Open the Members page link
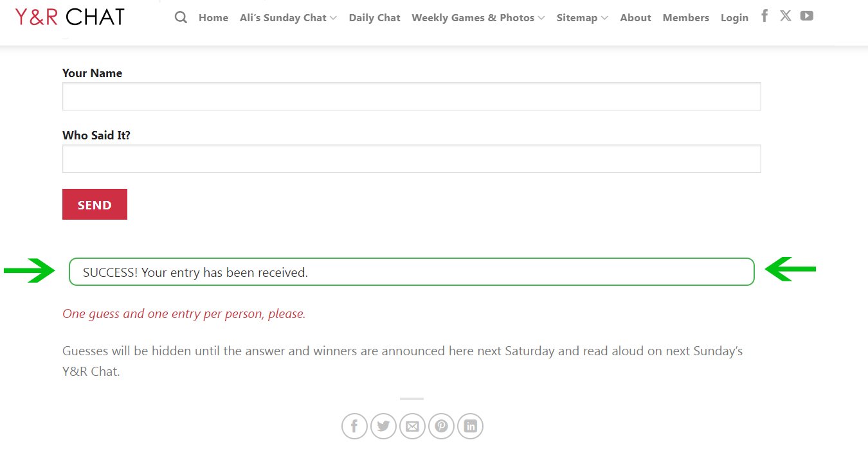 (686, 18)
